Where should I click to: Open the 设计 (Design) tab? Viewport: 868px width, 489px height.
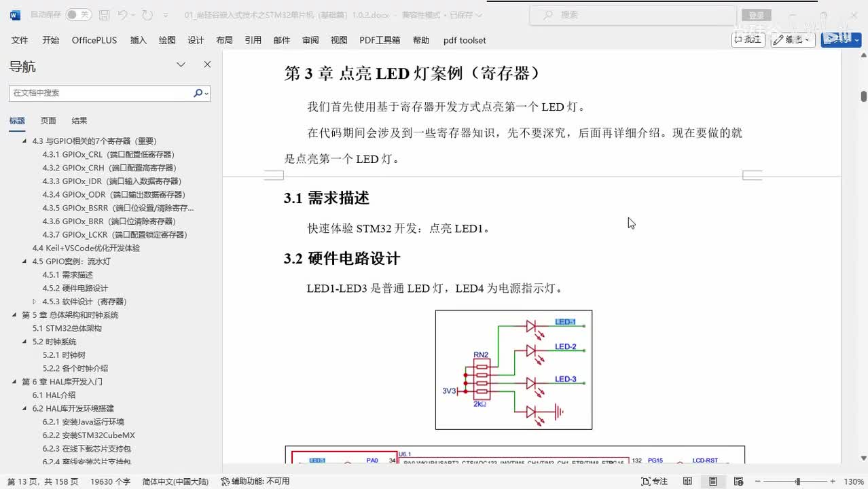point(196,40)
